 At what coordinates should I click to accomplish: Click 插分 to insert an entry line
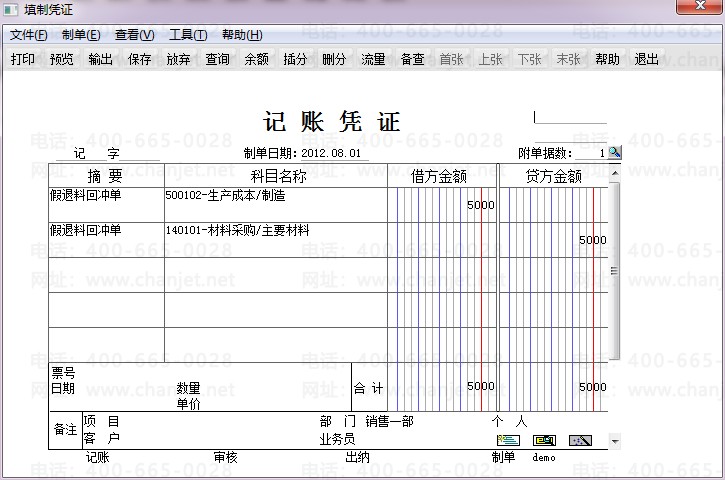point(295,59)
